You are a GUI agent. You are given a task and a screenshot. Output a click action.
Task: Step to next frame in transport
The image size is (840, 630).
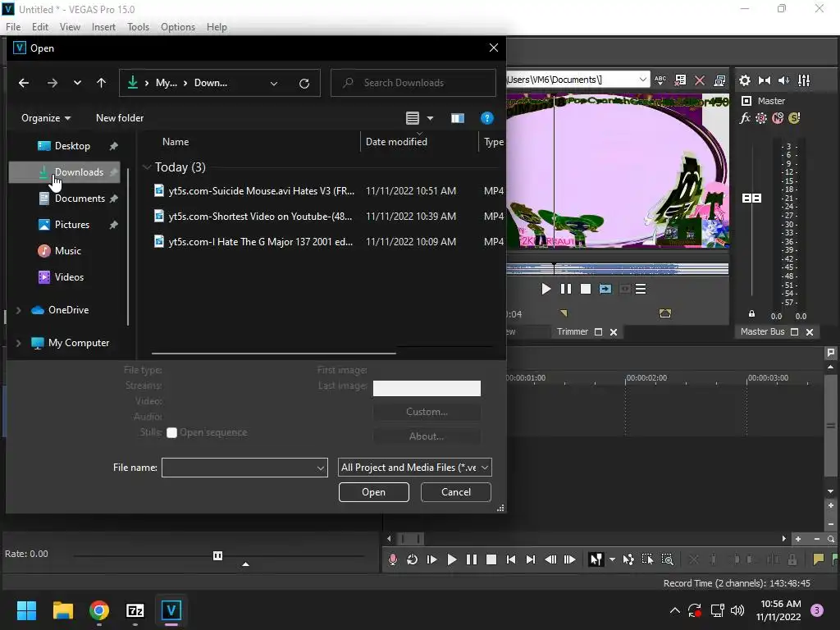(570, 559)
